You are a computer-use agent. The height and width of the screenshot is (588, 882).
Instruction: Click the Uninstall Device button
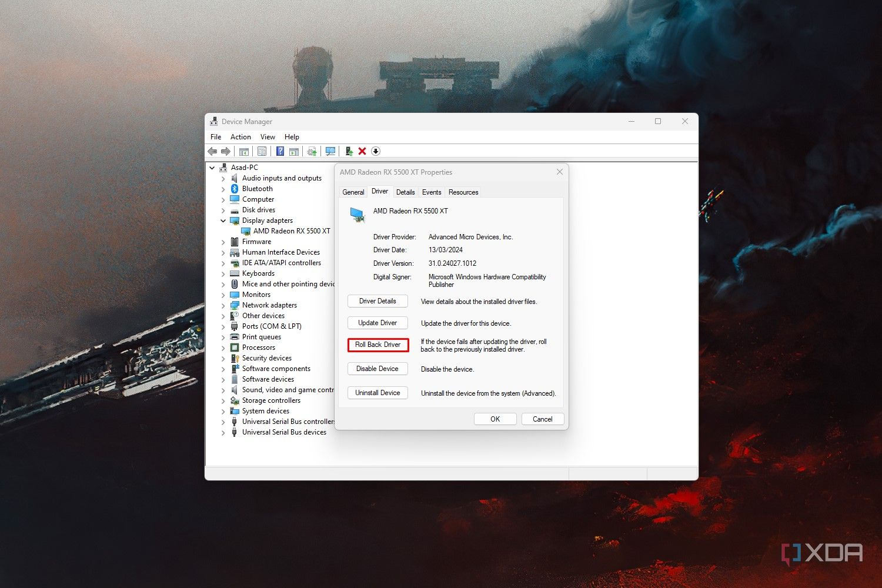377,393
